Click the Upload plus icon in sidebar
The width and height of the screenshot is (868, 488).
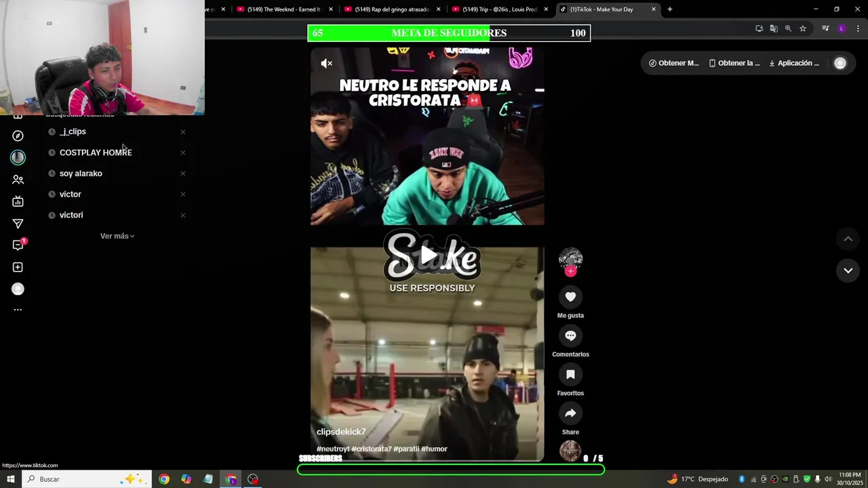tap(18, 267)
